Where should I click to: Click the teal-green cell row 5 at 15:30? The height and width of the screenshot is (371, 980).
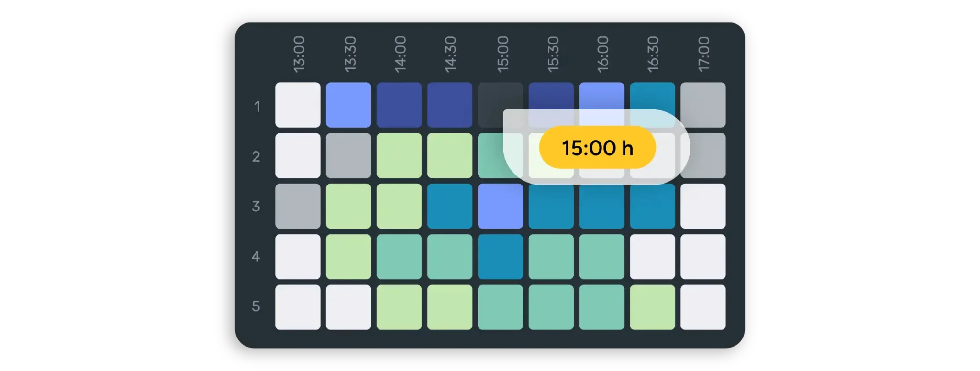(551, 307)
